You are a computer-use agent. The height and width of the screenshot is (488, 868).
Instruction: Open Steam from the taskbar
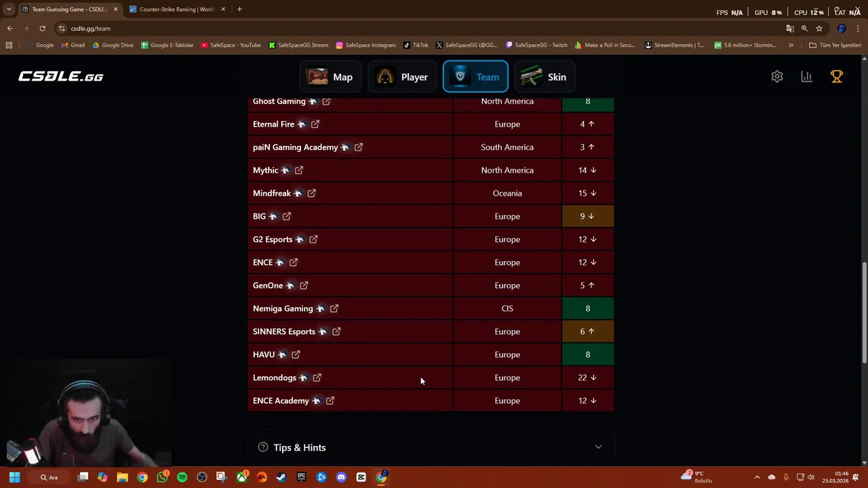pos(281,477)
